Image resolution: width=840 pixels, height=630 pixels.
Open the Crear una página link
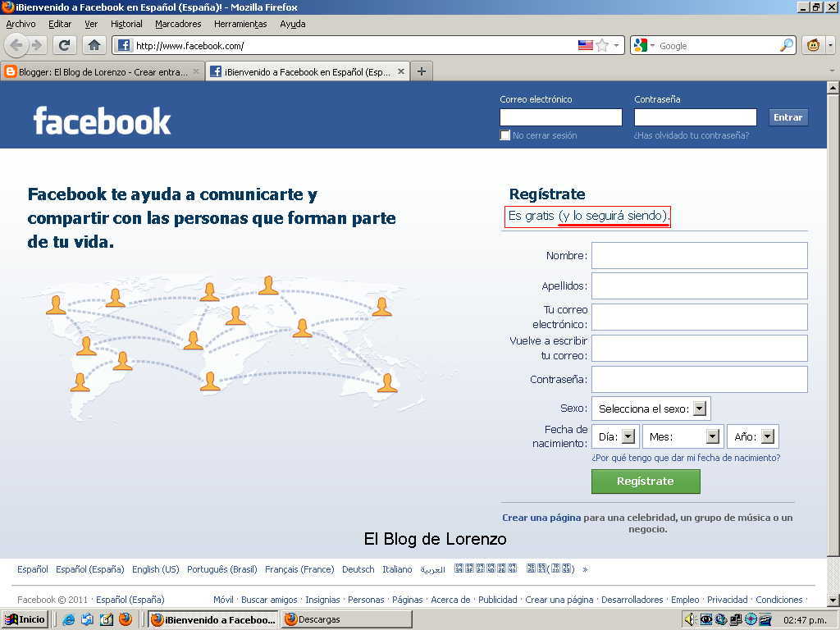pos(541,518)
